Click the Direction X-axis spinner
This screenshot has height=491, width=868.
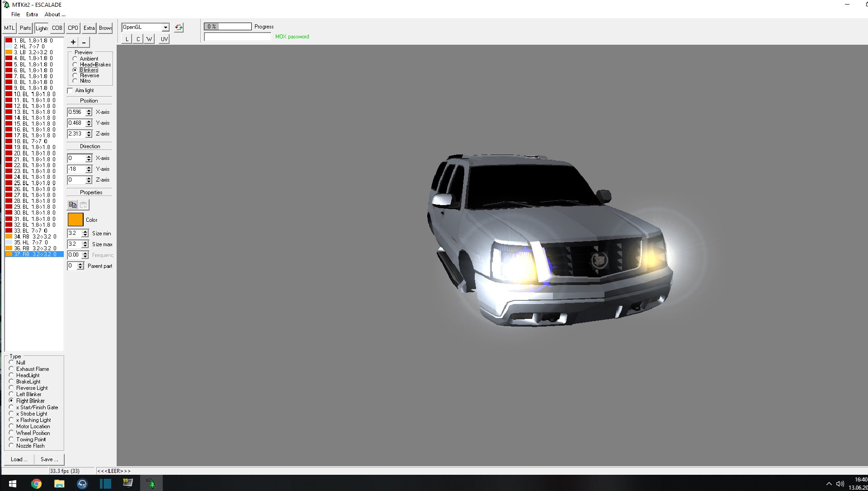click(89, 158)
